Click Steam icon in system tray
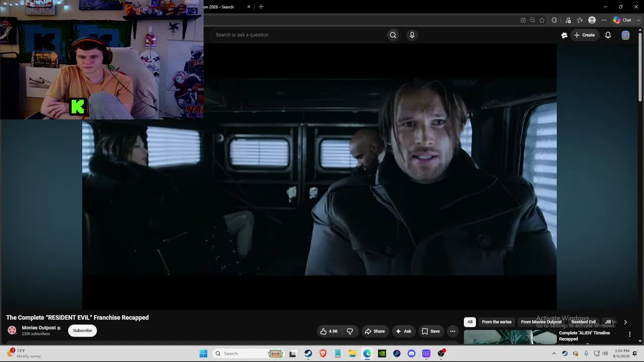 pos(565,353)
